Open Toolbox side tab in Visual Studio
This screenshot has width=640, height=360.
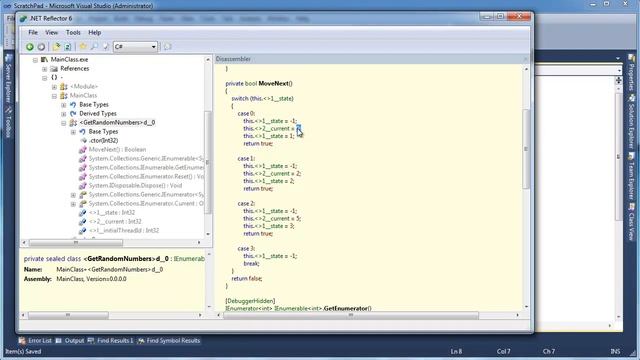(x=8, y=121)
